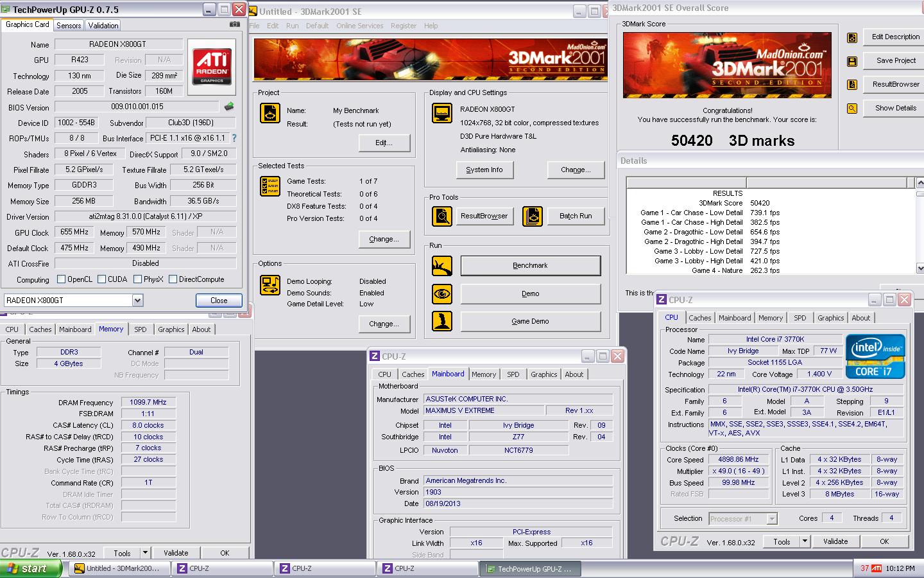Open the File menu in 3DMark2001

pos(254,26)
